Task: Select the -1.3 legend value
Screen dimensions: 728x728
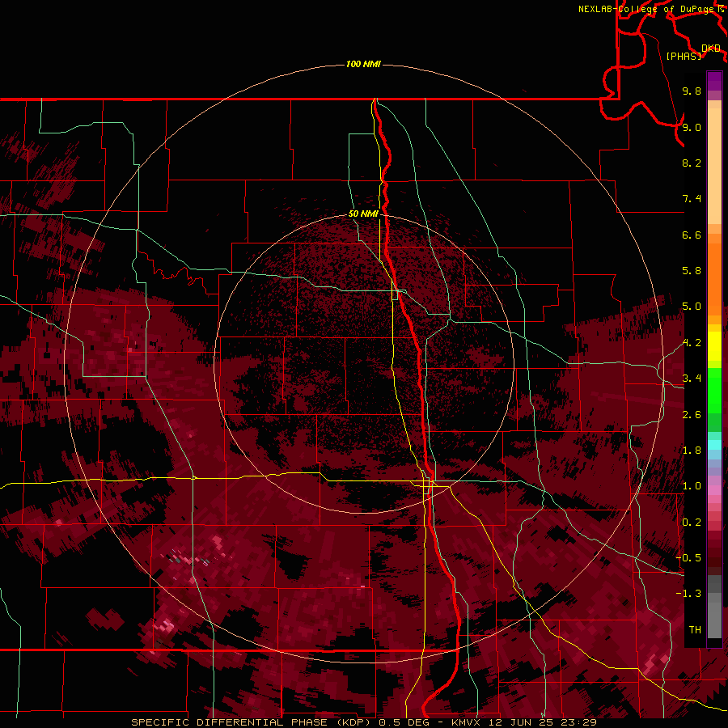Action: tap(689, 594)
